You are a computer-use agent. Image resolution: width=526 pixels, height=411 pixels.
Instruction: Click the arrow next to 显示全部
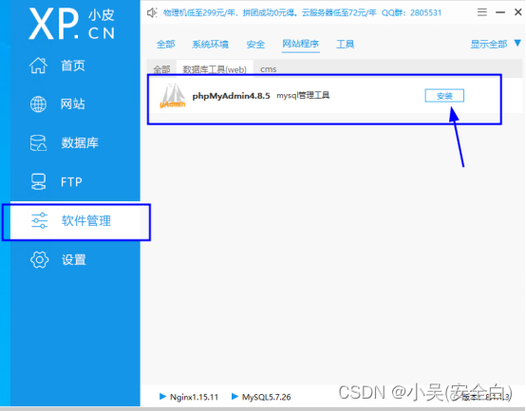coord(518,43)
